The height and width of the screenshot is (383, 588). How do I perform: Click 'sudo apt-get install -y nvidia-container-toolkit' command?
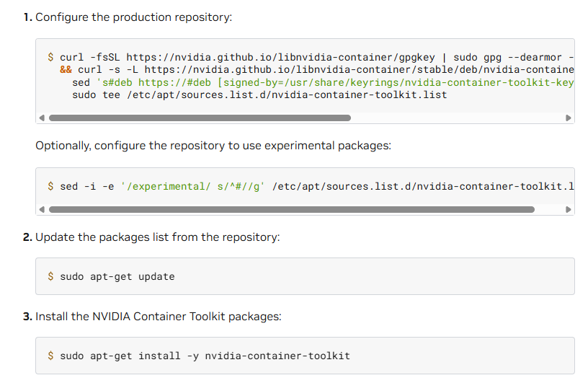pos(205,356)
